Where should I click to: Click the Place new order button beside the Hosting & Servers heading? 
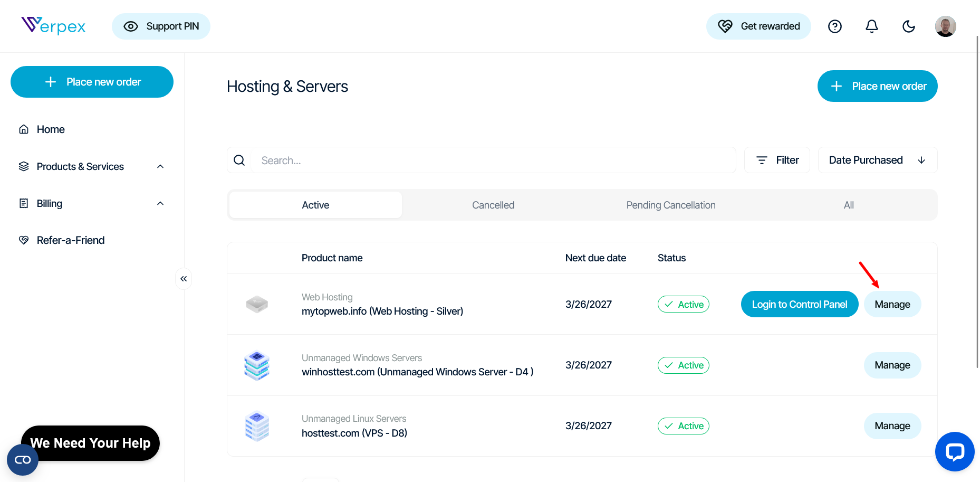click(878, 86)
